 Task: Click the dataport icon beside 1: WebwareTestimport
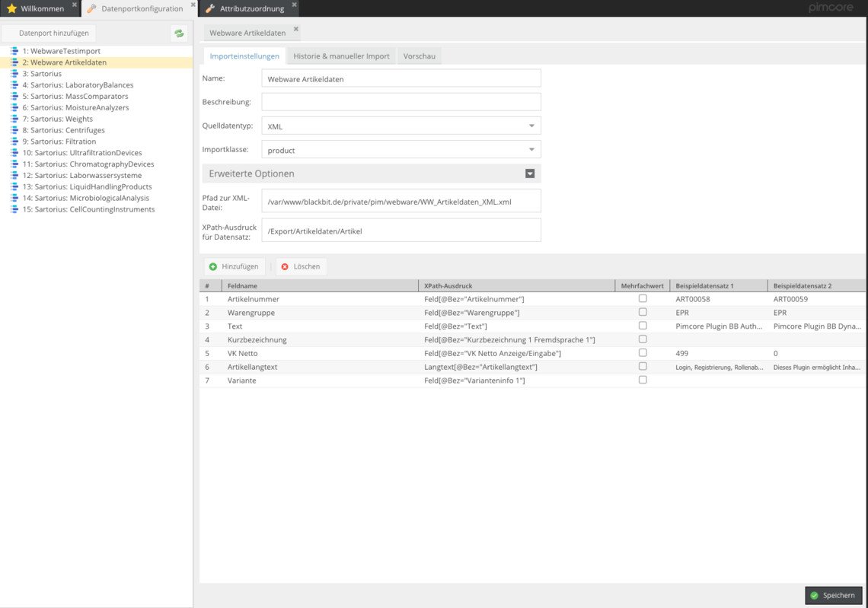coord(15,51)
